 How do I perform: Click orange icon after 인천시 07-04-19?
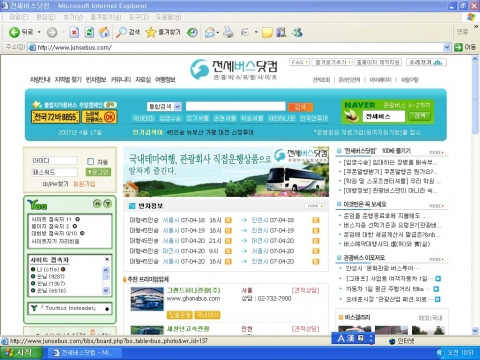pyautogui.click(x=316, y=230)
